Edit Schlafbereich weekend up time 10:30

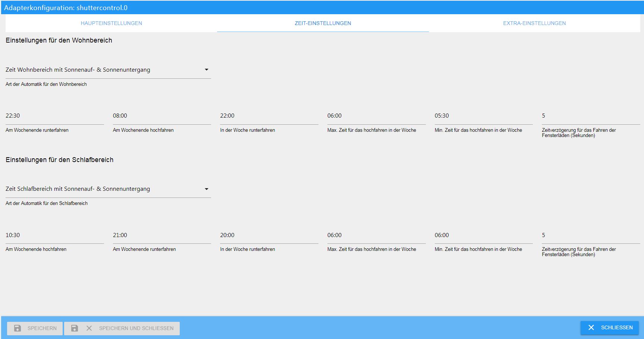click(x=55, y=235)
